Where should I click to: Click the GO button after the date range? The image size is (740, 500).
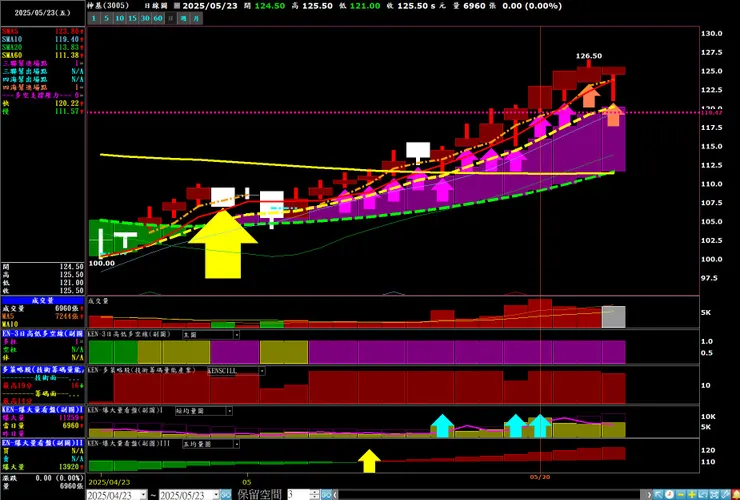(x=226, y=495)
